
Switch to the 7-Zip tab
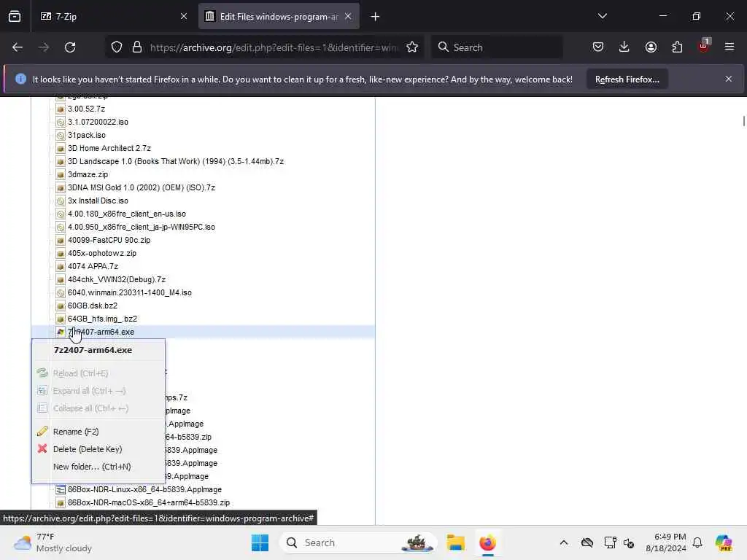point(113,17)
